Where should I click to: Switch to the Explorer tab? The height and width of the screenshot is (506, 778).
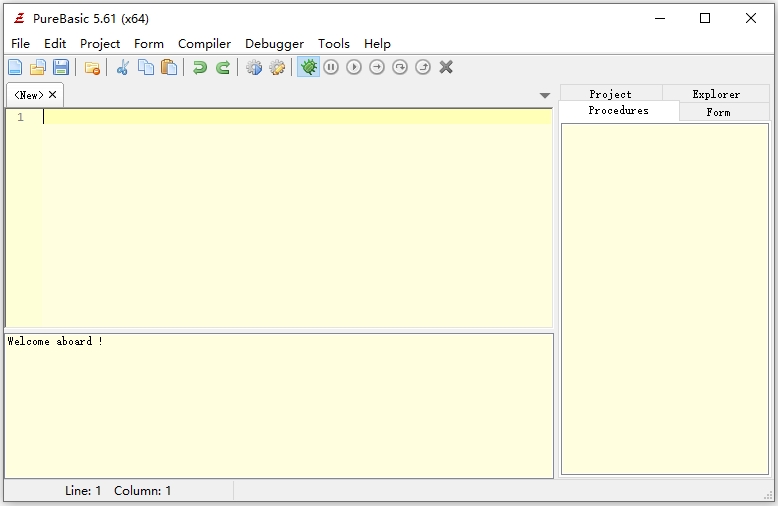pyautogui.click(x=716, y=94)
